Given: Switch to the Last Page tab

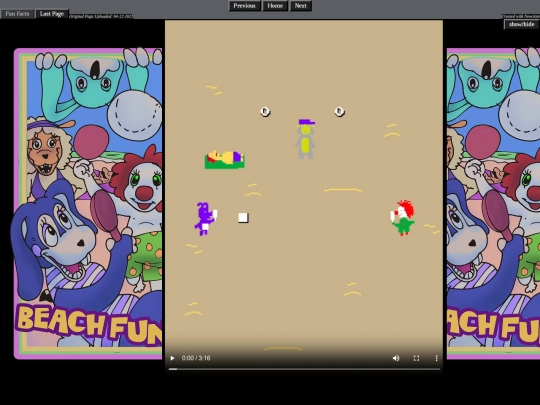Looking at the screenshot, I should point(52,14).
